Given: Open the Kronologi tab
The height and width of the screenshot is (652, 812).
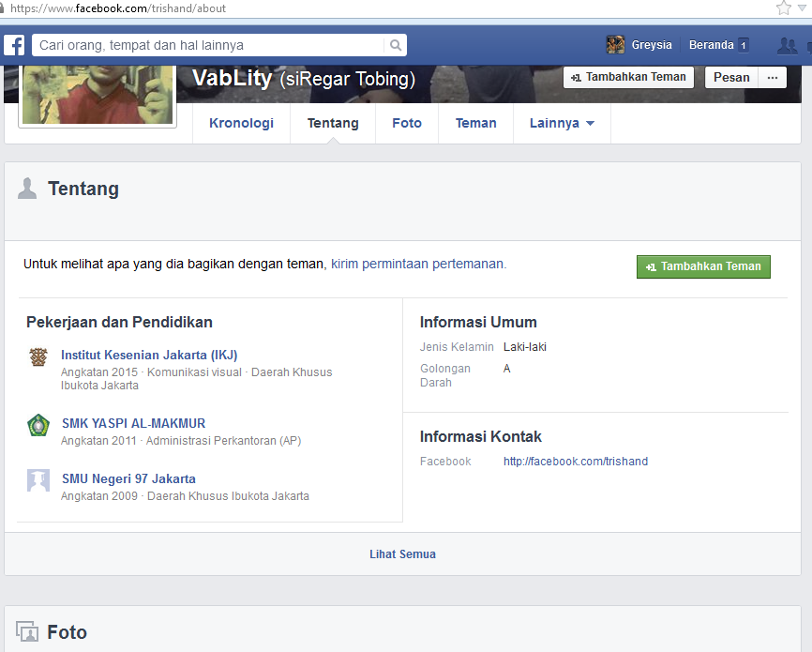Looking at the screenshot, I should [241, 123].
